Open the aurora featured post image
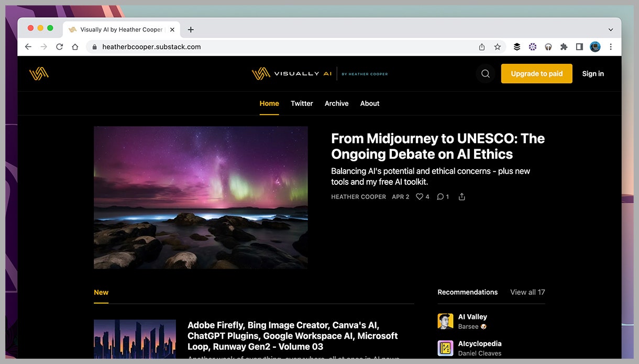 pyautogui.click(x=201, y=197)
